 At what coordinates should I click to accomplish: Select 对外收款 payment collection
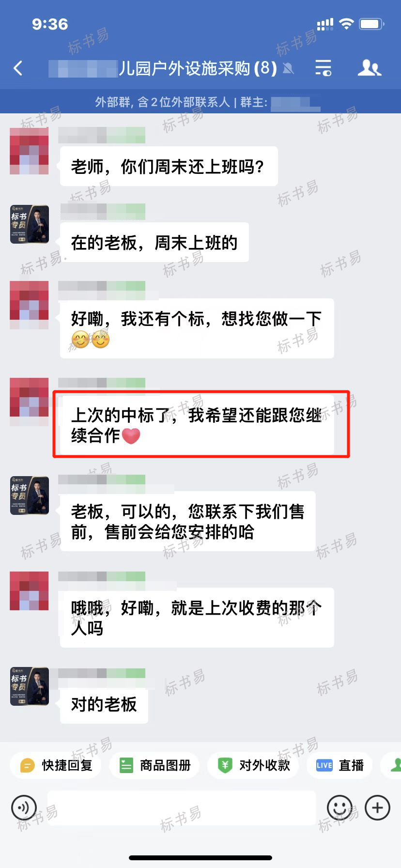253,765
